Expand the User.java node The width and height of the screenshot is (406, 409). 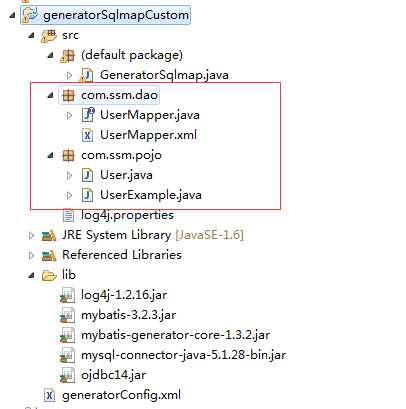pos(69,175)
